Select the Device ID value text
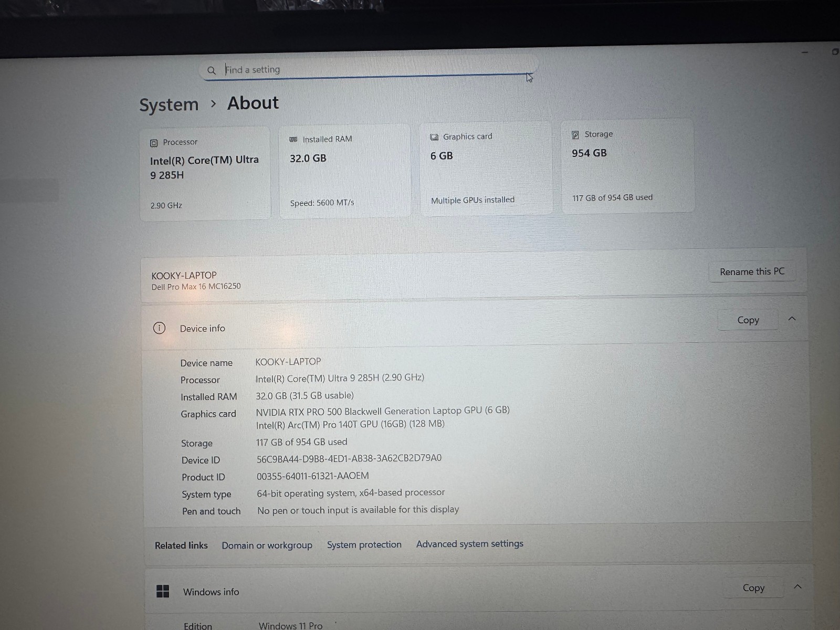This screenshot has height=630, width=840. (x=349, y=458)
